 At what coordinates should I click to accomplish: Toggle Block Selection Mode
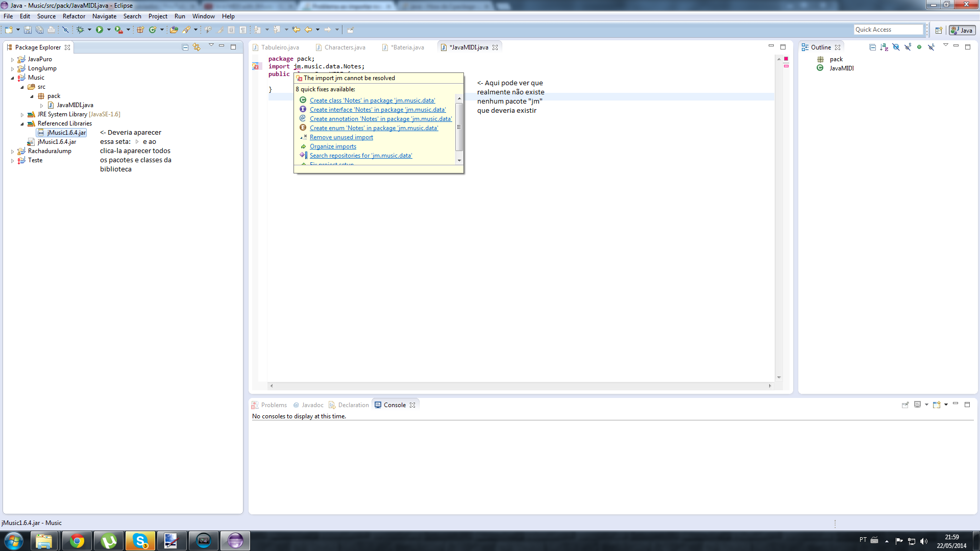231,30
